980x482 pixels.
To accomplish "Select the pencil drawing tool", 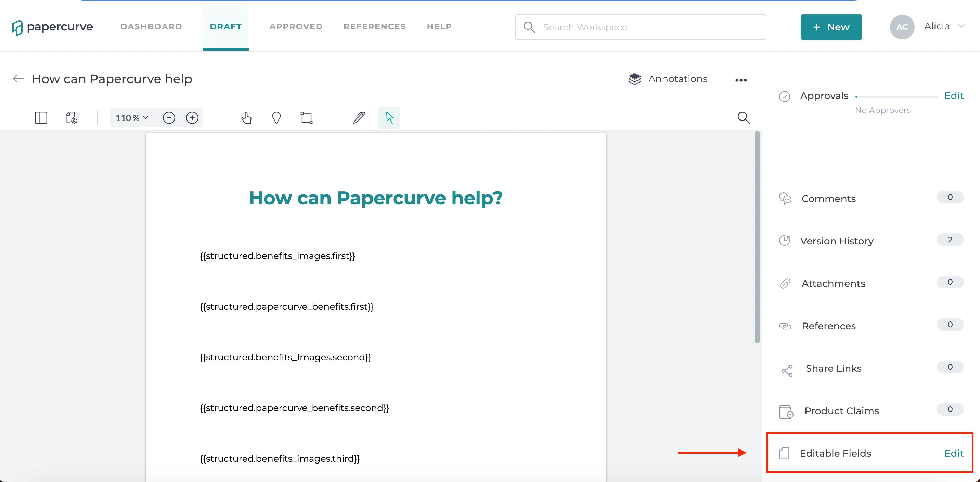I will 359,118.
